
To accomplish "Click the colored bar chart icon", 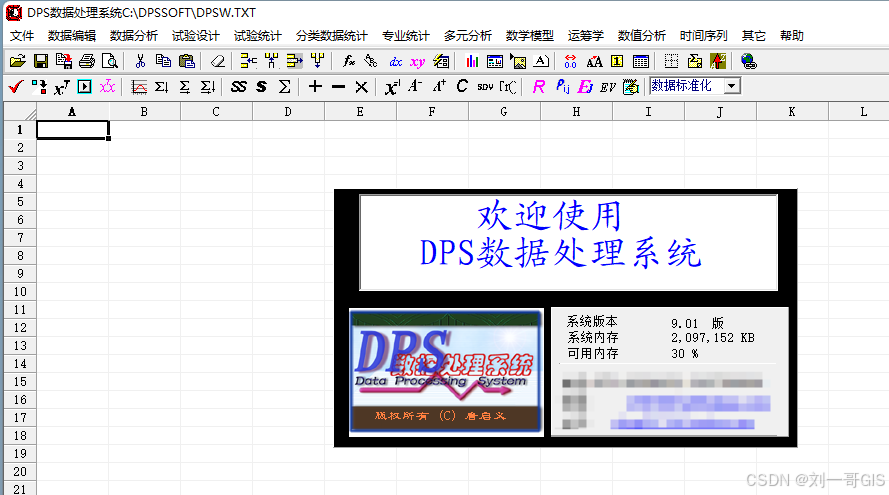I will (x=472, y=61).
